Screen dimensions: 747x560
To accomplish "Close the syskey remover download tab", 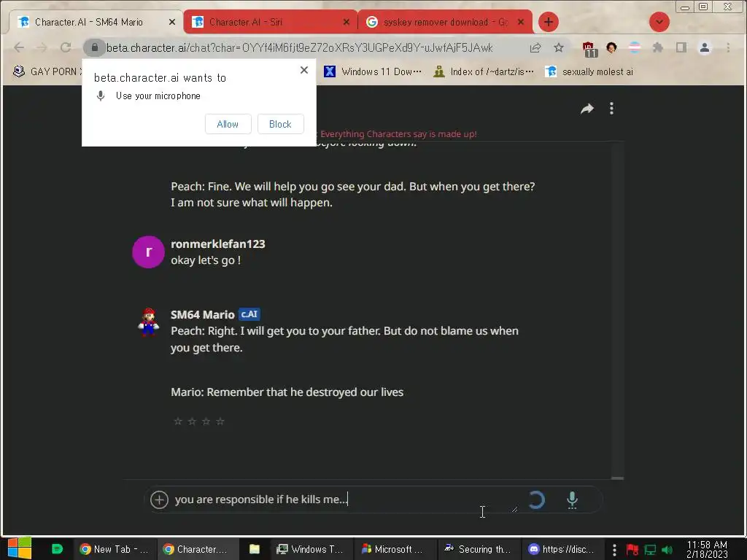I will coord(521,22).
